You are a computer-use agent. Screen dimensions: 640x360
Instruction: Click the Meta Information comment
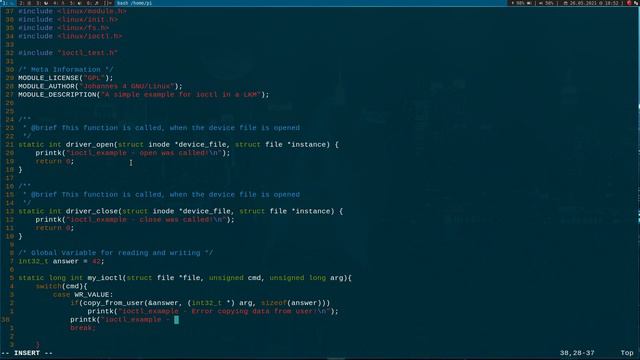tap(66, 70)
